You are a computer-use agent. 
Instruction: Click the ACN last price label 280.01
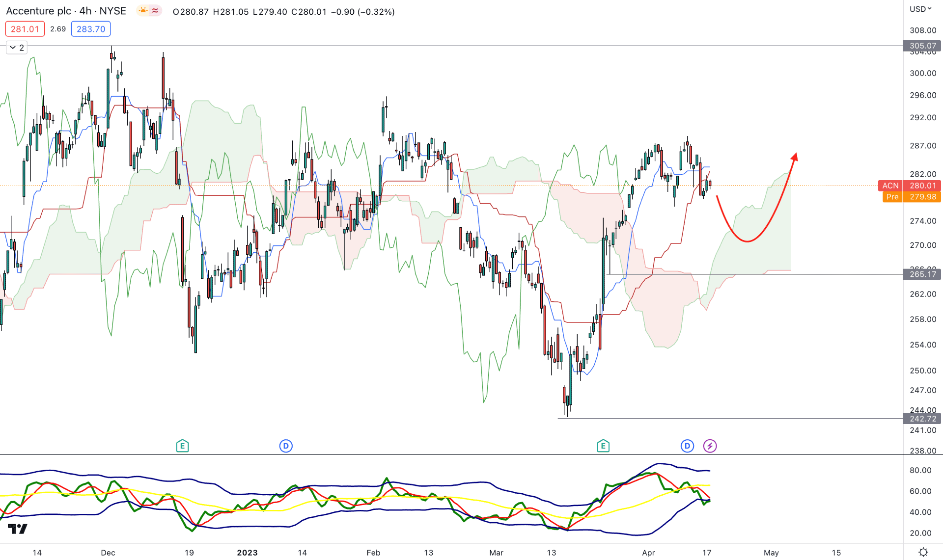click(x=910, y=186)
